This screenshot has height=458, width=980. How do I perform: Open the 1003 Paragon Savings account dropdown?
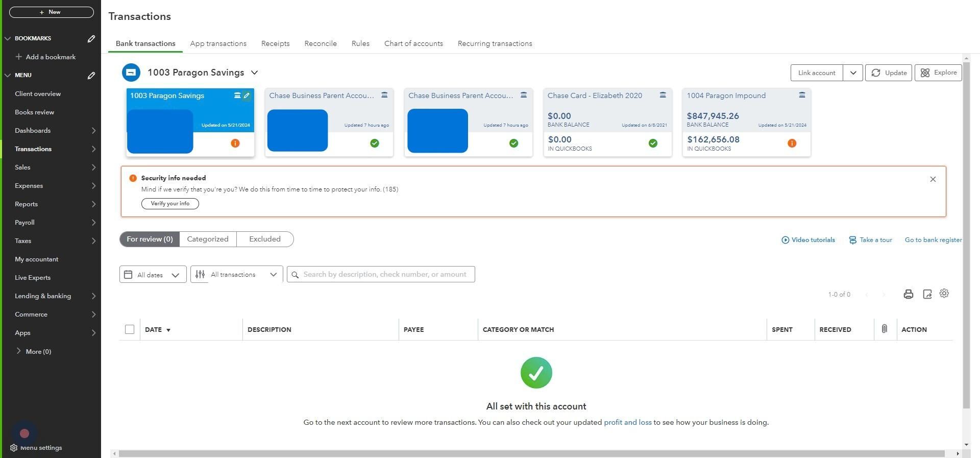[x=255, y=73]
